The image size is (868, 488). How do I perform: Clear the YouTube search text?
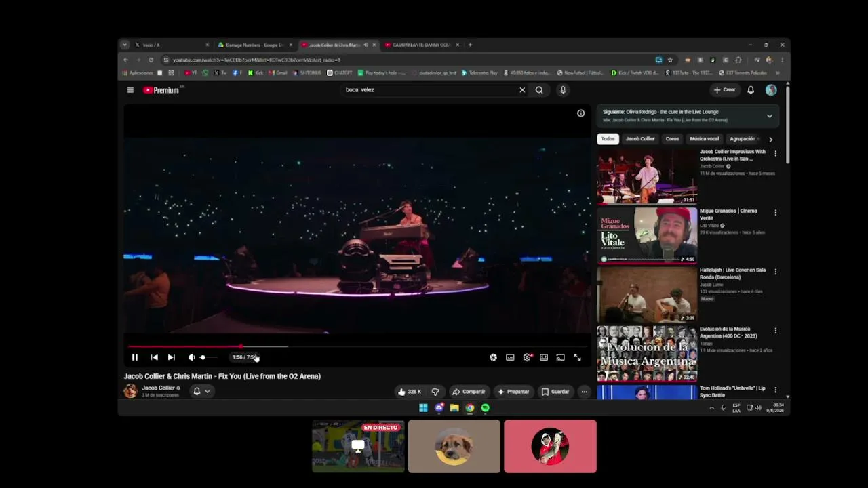point(522,89)
